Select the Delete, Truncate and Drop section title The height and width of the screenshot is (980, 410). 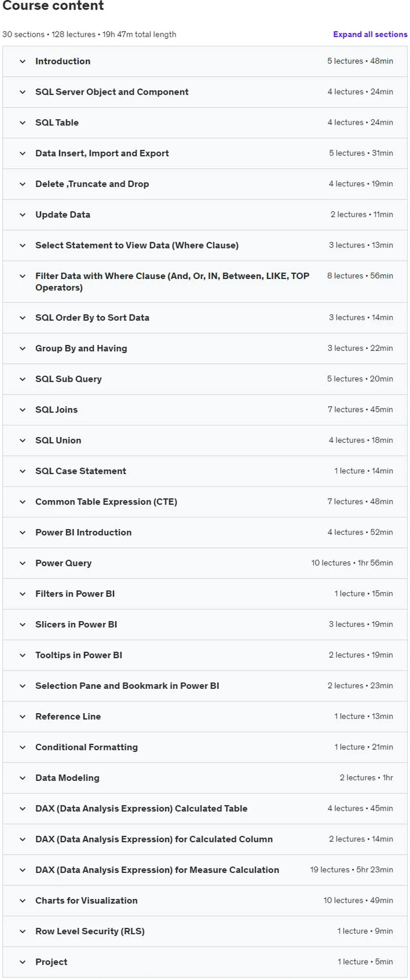tap(92, 184)
